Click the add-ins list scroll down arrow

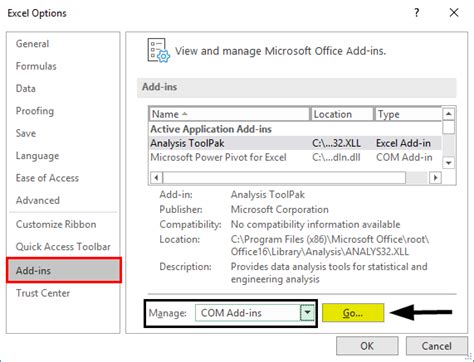point(449,163)
